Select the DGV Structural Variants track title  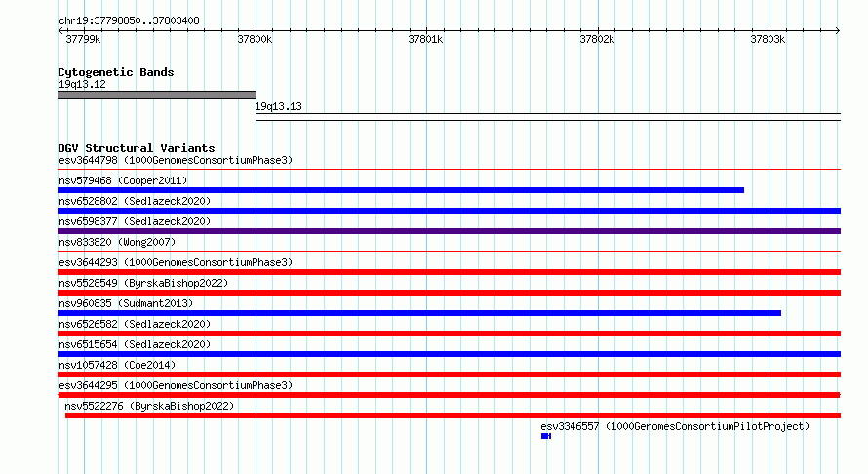pos(137,148)
